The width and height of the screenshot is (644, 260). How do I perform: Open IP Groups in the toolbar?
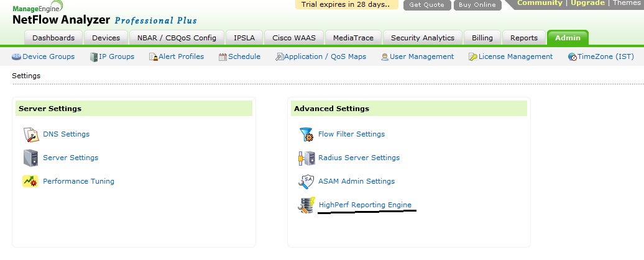point(112,56)
